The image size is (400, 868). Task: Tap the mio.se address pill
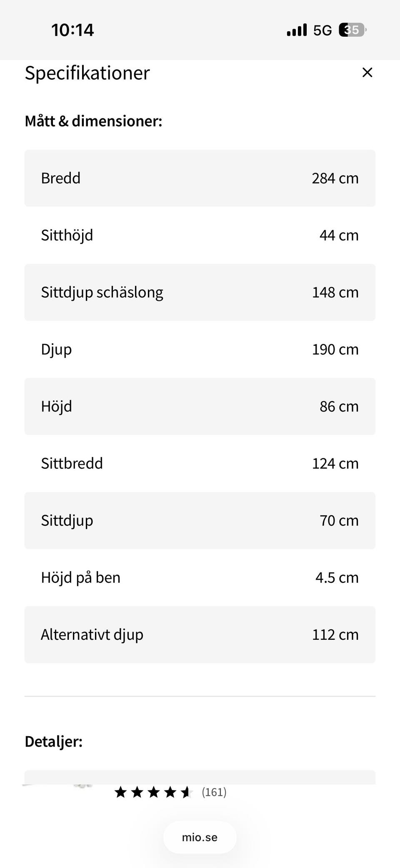click(x=200, y=837)
